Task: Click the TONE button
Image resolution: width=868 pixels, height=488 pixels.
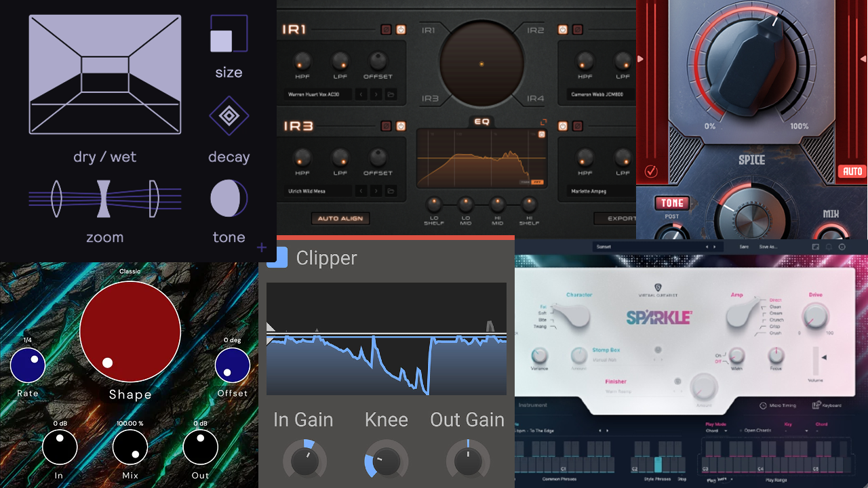Action: click(x=672, y=203)
